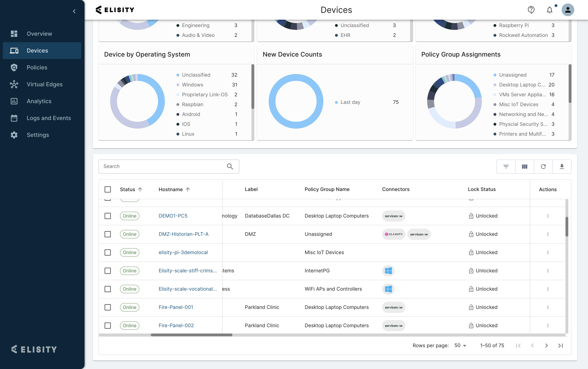Click the help question mark icon

(x=531, y=10)
